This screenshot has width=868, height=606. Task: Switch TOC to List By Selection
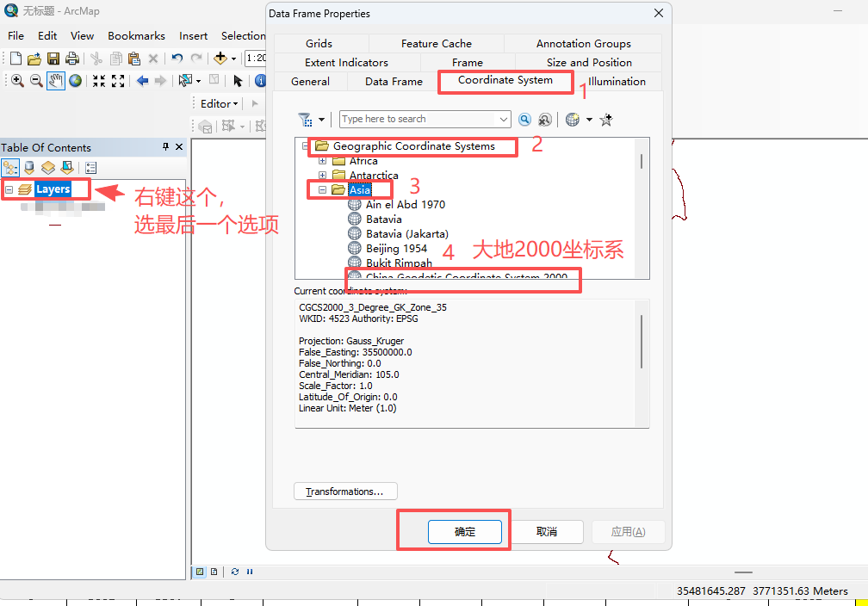click(67, 167)
